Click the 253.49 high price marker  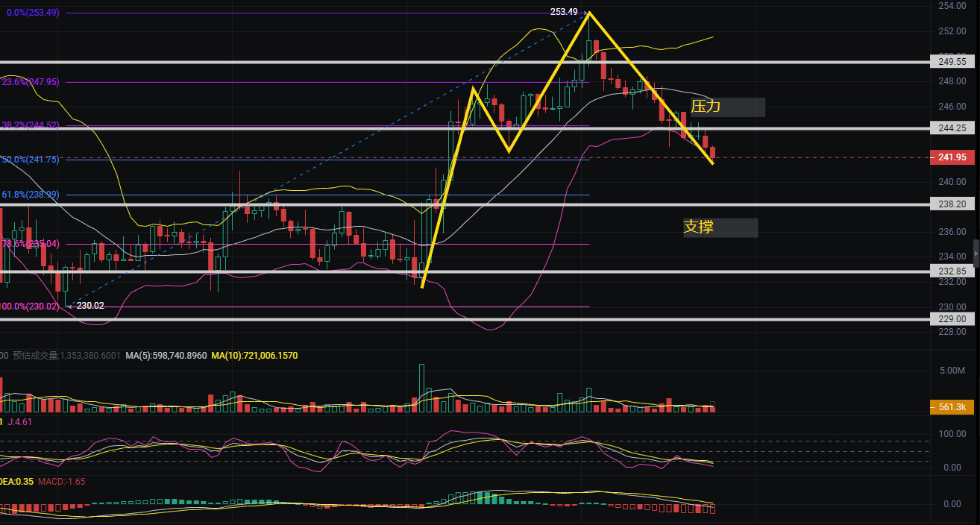click(564, 12)
